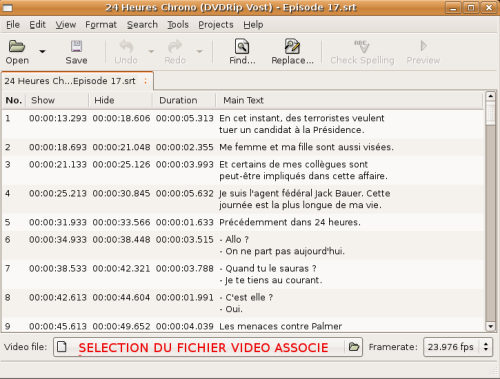Image resolution: width=500 pixels, height=379 pixels.
Task: Click the window menu icon in title bar
Action: click(x=8, y=8)
